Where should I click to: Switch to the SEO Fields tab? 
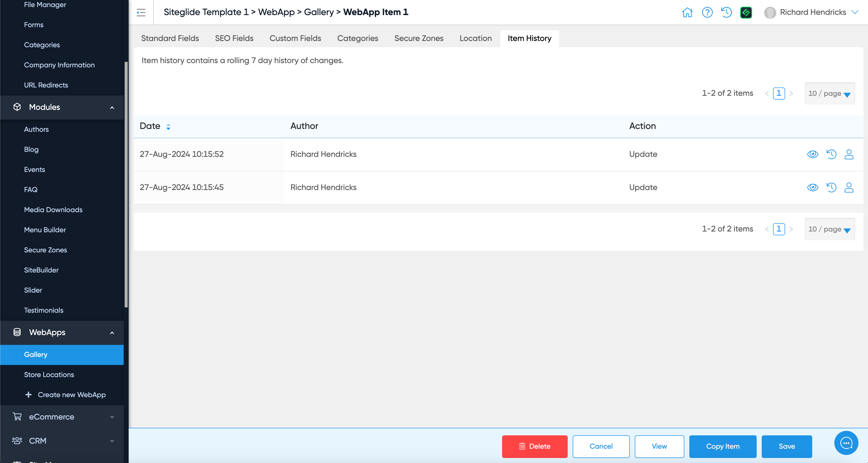234,38
